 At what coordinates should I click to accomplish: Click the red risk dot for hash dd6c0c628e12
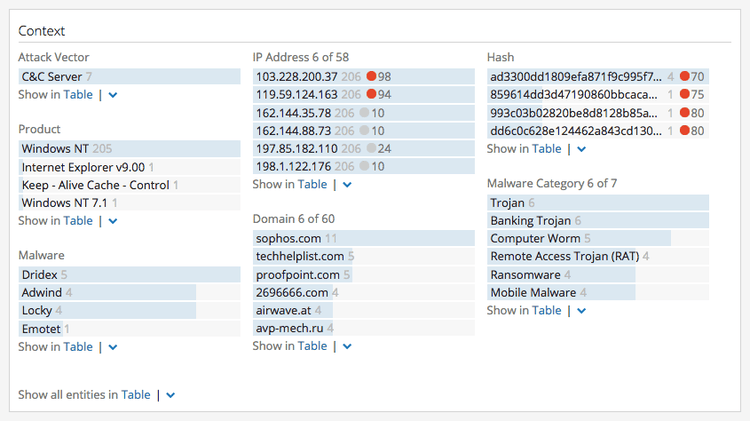(685, 130)
